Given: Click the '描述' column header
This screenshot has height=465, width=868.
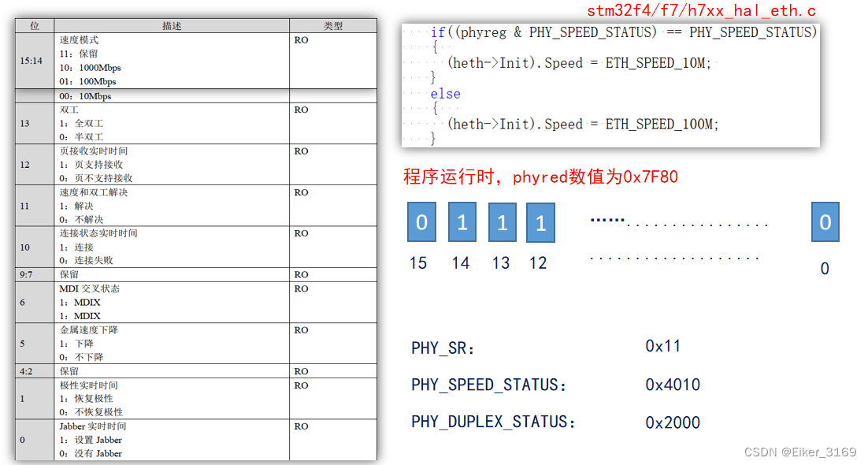Looking at the screenshot, I should [172, 25].
